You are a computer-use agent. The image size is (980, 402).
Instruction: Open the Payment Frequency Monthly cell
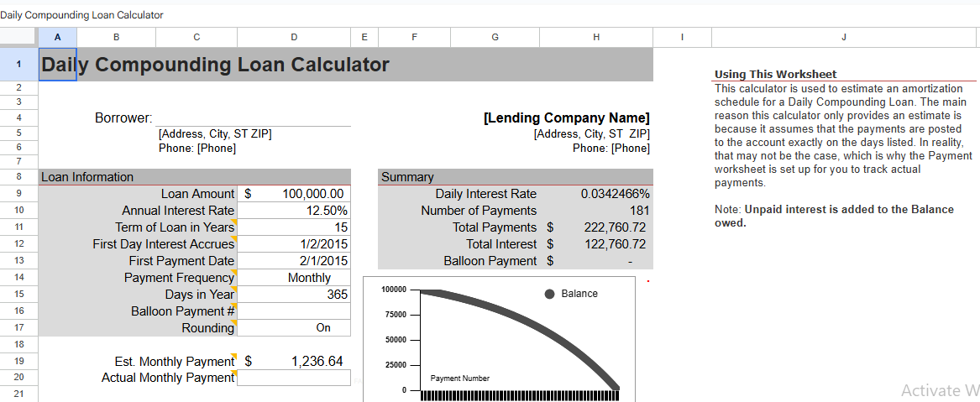(294, 278)
